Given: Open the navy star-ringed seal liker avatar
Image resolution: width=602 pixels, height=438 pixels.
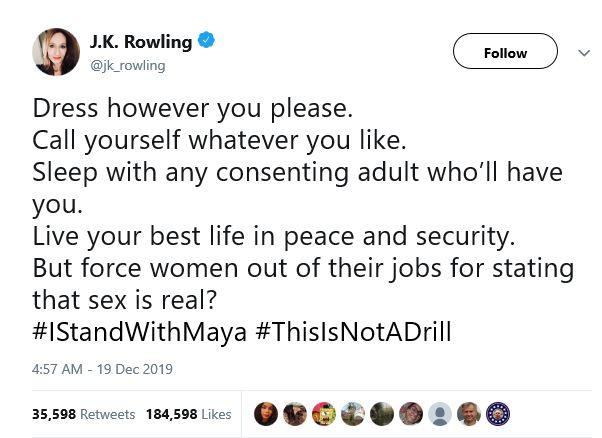Looking at the screenshot, I should click(498, 414).
